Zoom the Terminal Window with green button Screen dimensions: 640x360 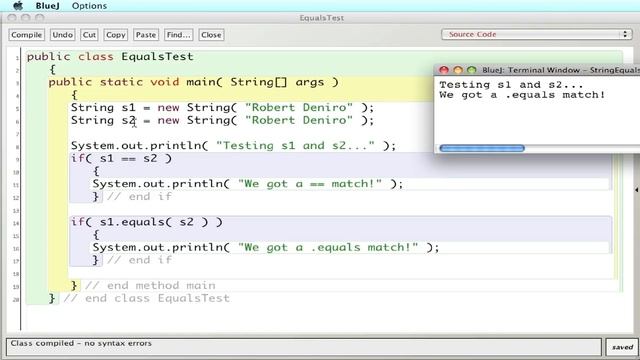click(471, 70)
